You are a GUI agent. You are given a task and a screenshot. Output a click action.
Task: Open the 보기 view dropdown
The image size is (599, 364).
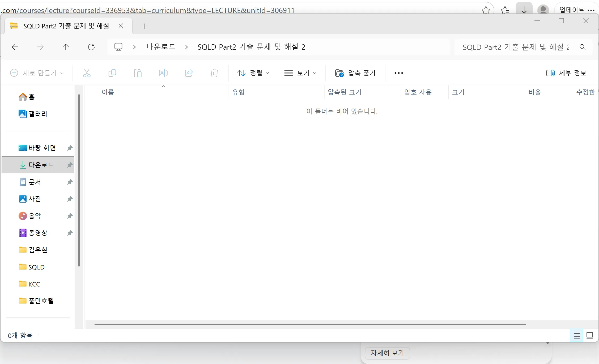click(x=300, y=73)
